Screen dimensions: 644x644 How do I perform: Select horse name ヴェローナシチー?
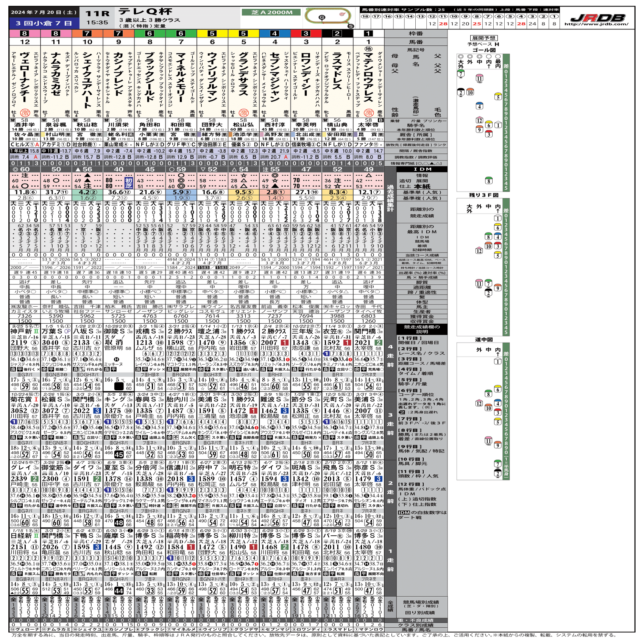tap(25, 77)
